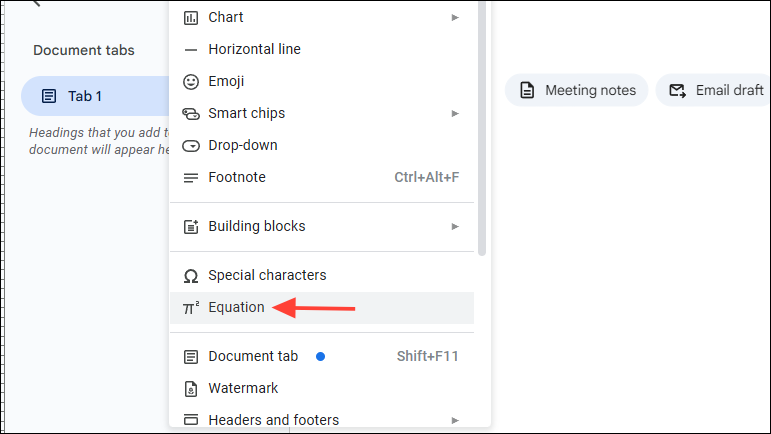Open the Building blocks submenu arrow

(x=455, y=227)
